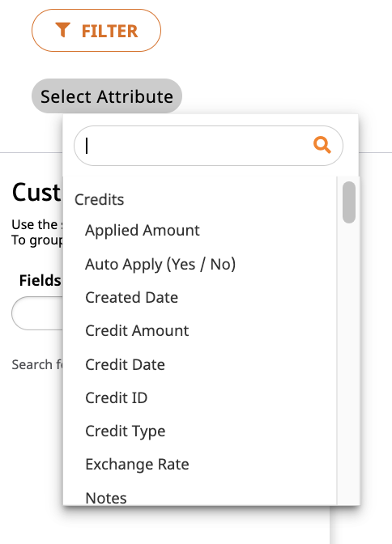Click the dropdown list scrollbar thumb
The image size is (392, 544).
348,202
